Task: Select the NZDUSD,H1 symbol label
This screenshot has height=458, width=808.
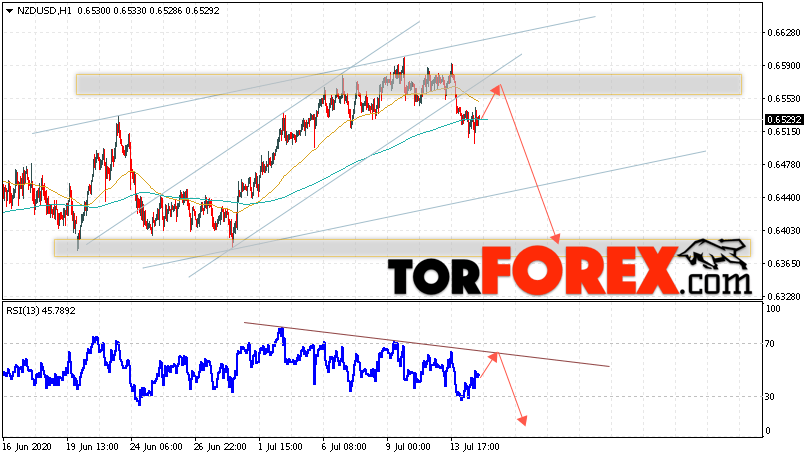Action: [45, 10]
